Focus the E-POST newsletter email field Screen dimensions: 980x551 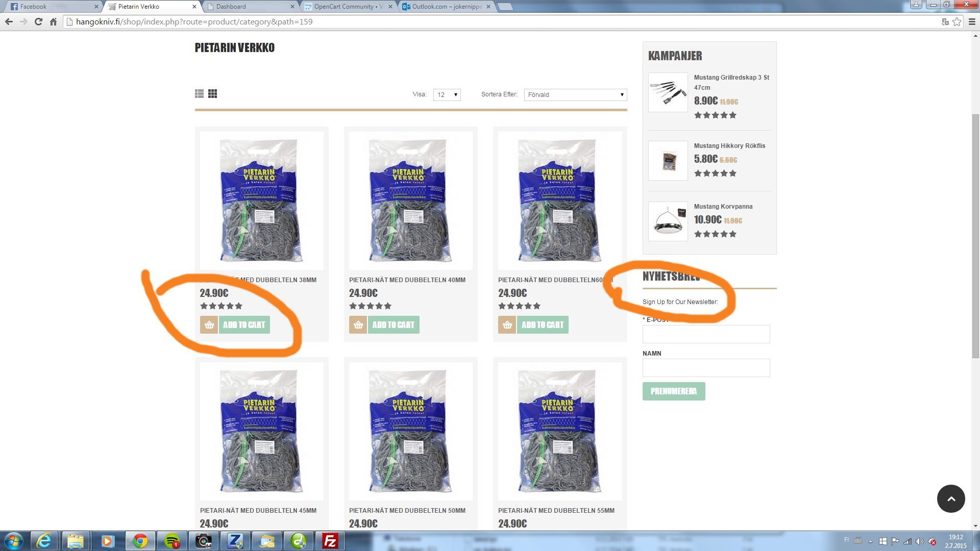coord(706,334)
